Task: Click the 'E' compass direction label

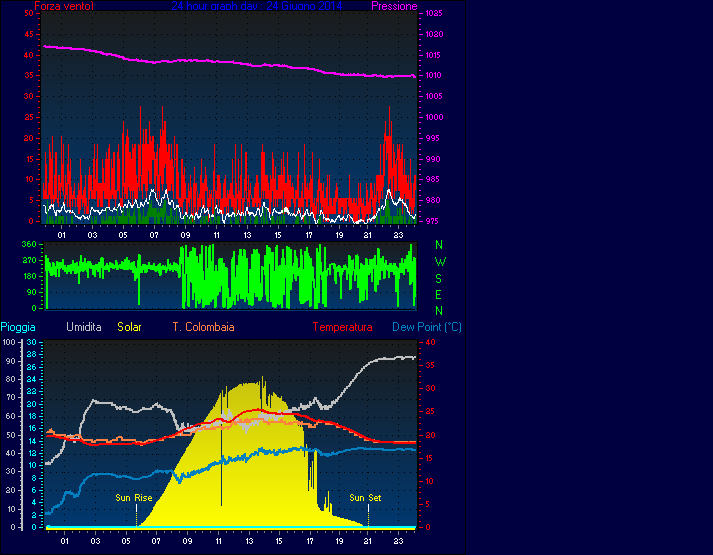Action: pyautogui.click(x=438, y=295)
